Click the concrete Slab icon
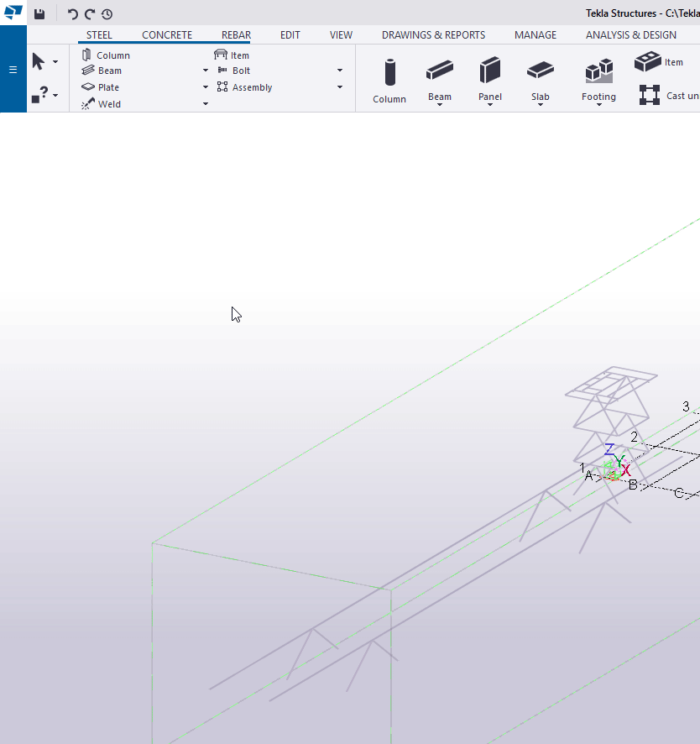The width and height of the screenshot is (700, 744). pyautogui.click(x=541, y=70)
